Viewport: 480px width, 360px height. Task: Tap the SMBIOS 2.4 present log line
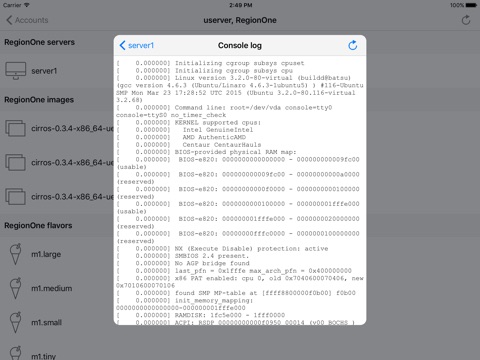pyautogui.click(x=183, y=256)
